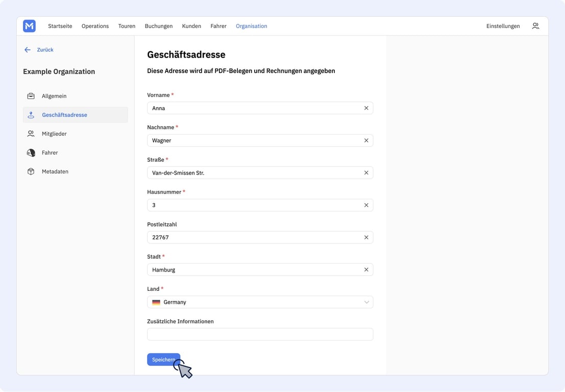Click the Zusätzliche Informationen input field
This screenshot has height=392, width=565.
(x=260, y=334)
